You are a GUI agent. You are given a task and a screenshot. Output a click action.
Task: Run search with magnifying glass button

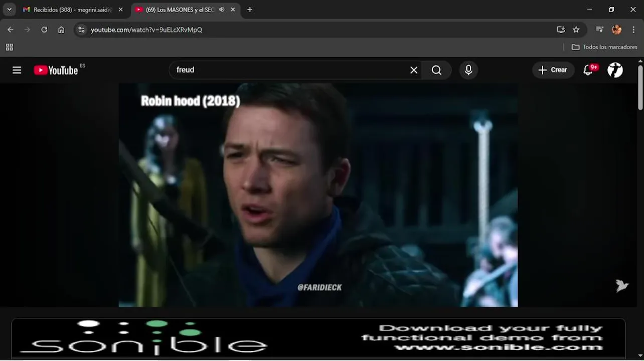pos(436,70)
